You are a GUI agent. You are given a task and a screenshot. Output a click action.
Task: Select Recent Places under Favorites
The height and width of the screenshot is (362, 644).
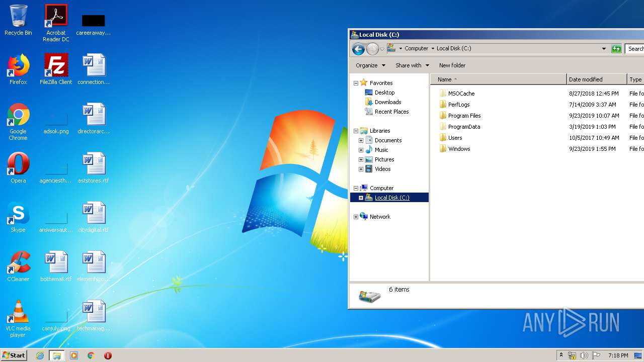click(391, 112)
